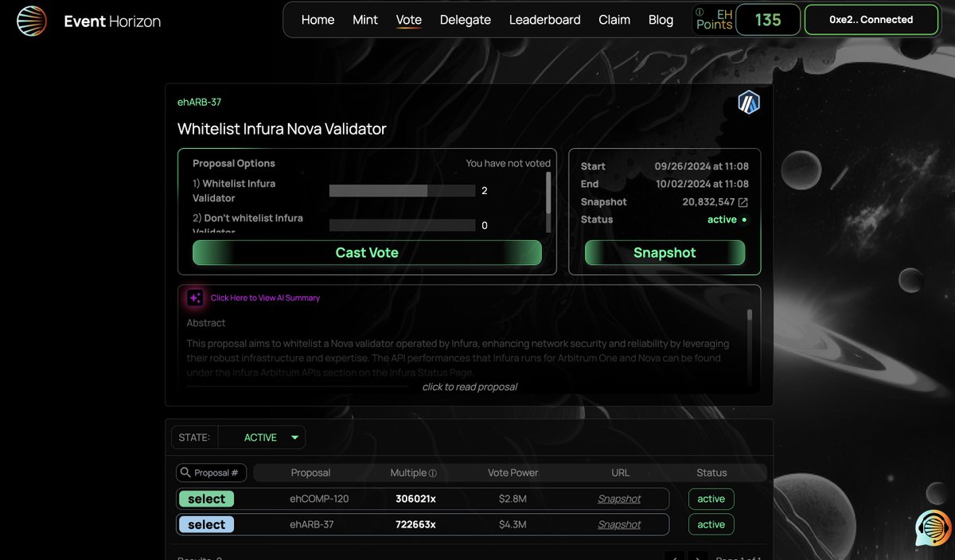Open the snapshot block external link icon

pos(743,202)
